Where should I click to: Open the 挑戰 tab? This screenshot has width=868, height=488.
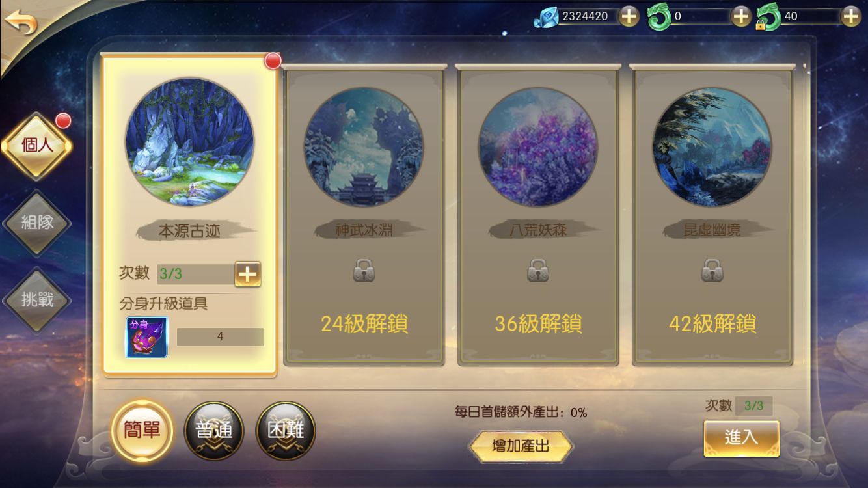pos(37,300)
